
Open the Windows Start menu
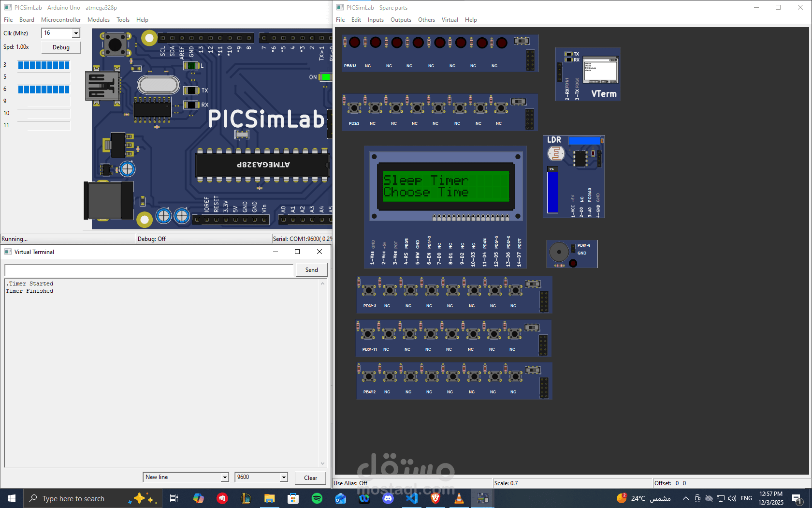[12, 498]
